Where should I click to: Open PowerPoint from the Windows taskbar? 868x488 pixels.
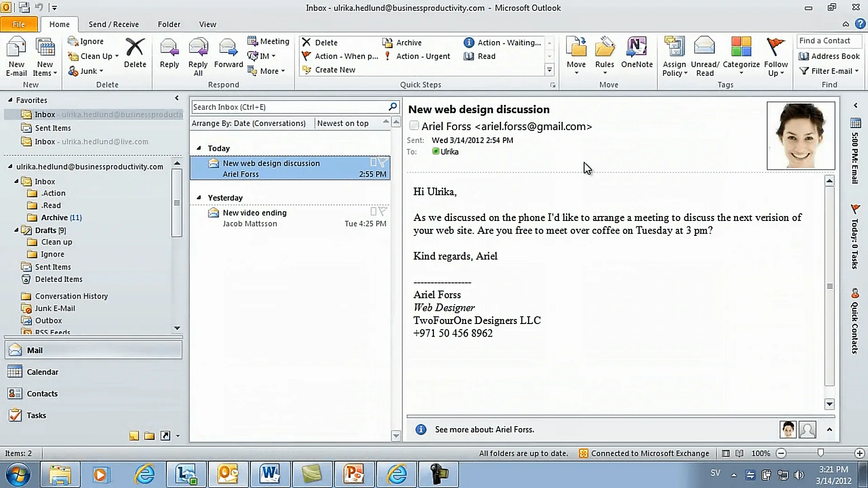[x=354, y=474]
